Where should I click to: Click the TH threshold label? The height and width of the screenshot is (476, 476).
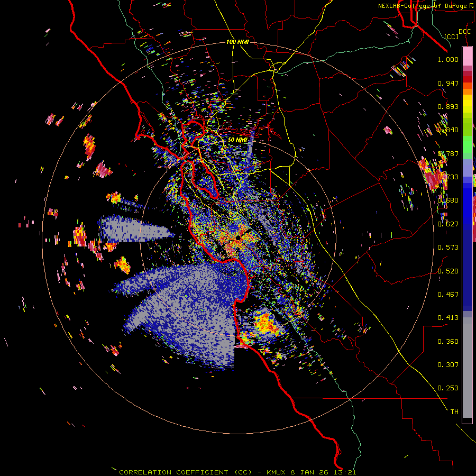pos(454,412)
